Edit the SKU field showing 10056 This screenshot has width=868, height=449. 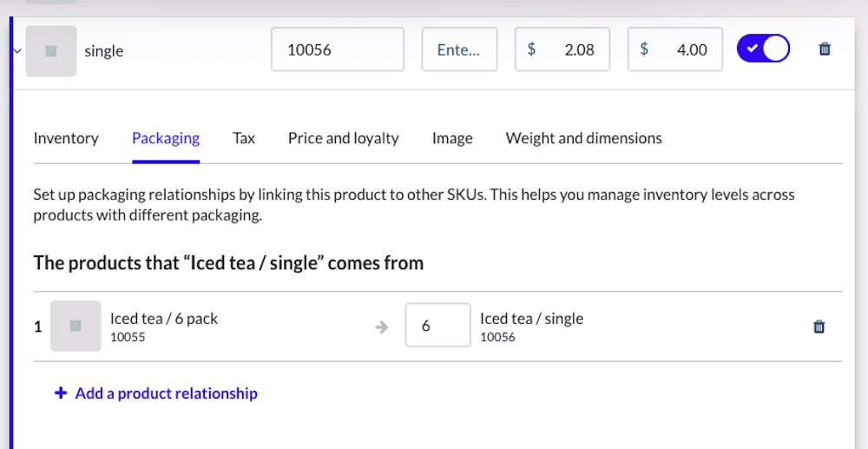tap(338, 50)
